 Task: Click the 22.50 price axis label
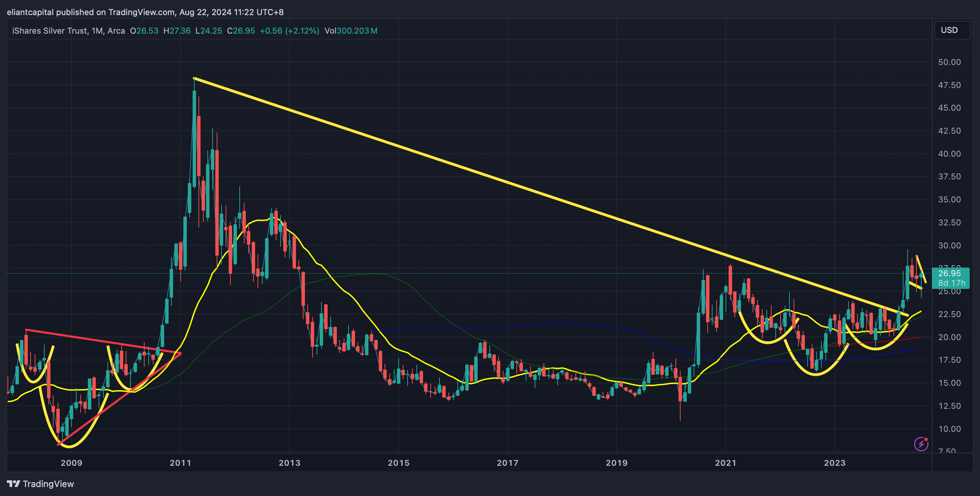pyautogui.click(x=949, y=314)
